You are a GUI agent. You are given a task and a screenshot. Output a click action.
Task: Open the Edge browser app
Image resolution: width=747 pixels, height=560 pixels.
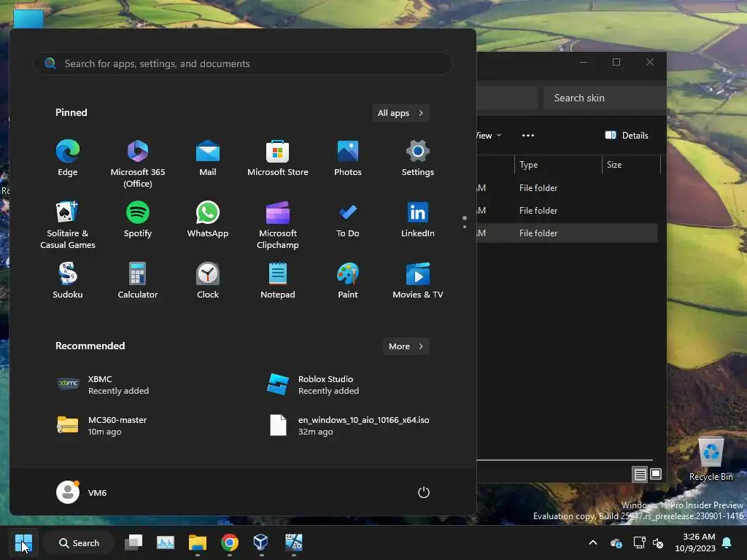click(68, 158)
